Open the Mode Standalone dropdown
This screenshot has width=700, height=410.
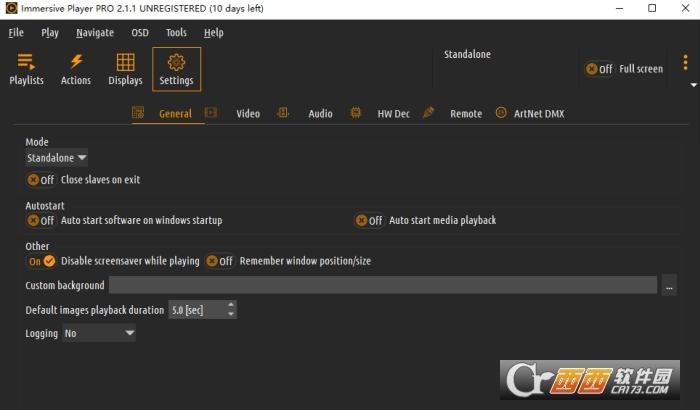pos(56,158)
